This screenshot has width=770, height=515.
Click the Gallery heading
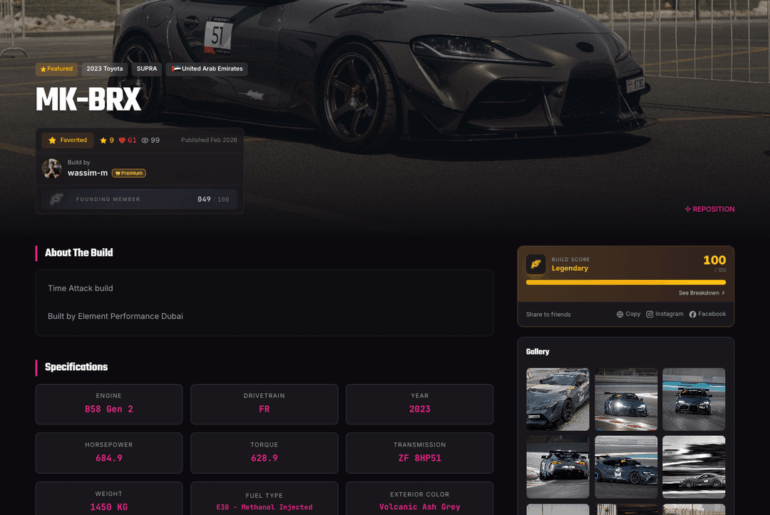(x=538, y=352)
